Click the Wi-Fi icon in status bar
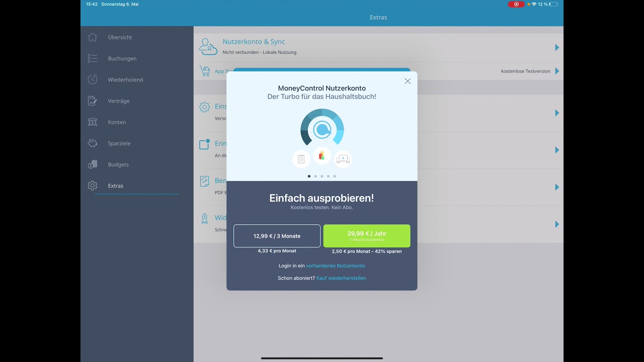 point(534,4)
